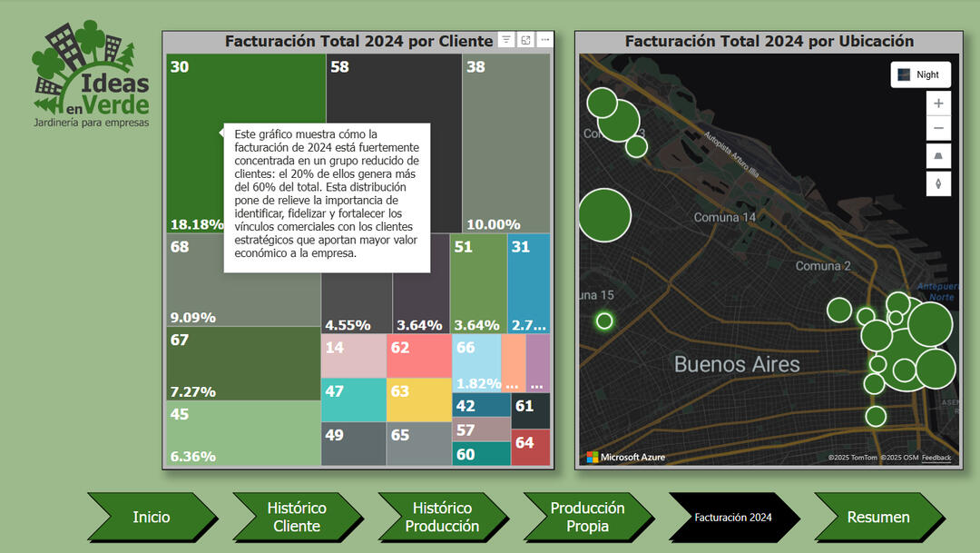
Task: Open the treemap filter icon
Action: (506, 40)
